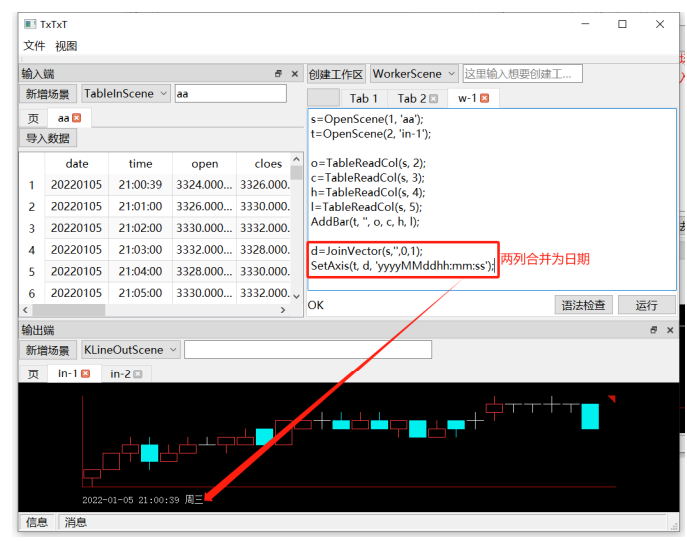
Task: Click the red triangle marker in chart
Action: click(x=612, y=398)
